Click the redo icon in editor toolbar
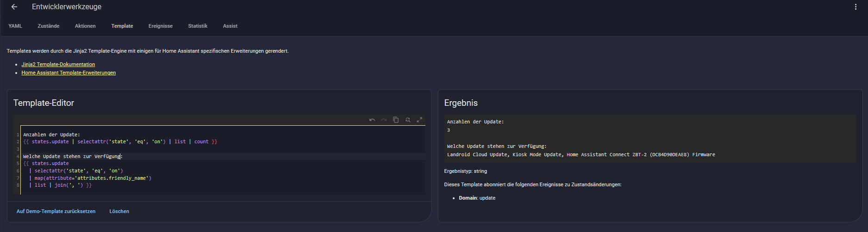868x232 pixels. coord(384,120)
